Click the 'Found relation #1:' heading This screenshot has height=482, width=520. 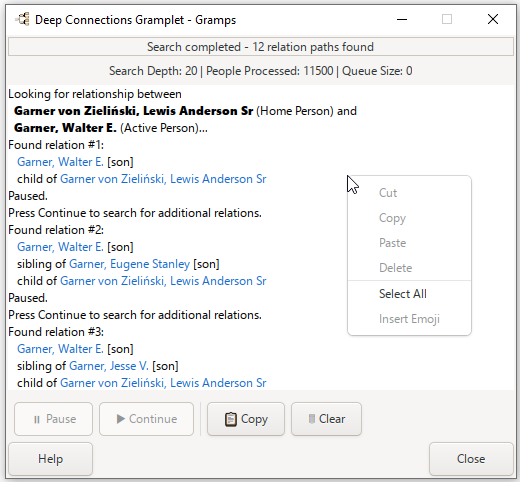[56, 145]
